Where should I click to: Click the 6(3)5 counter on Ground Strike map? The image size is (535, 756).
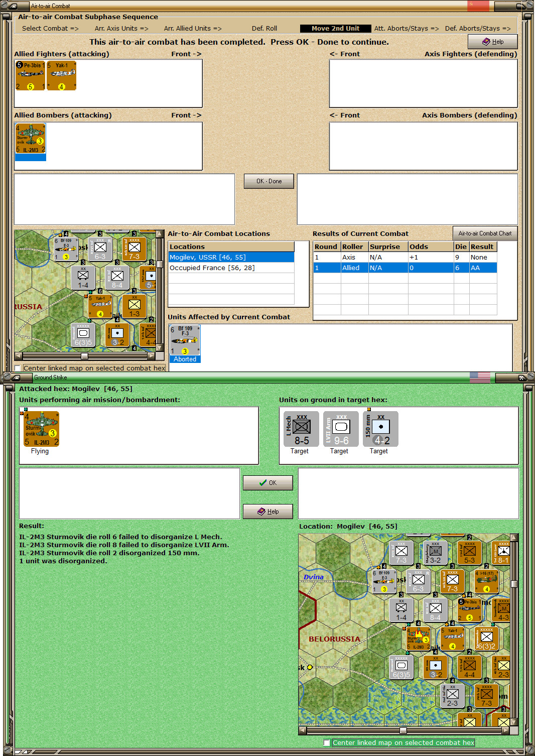[x=401, y=667]
